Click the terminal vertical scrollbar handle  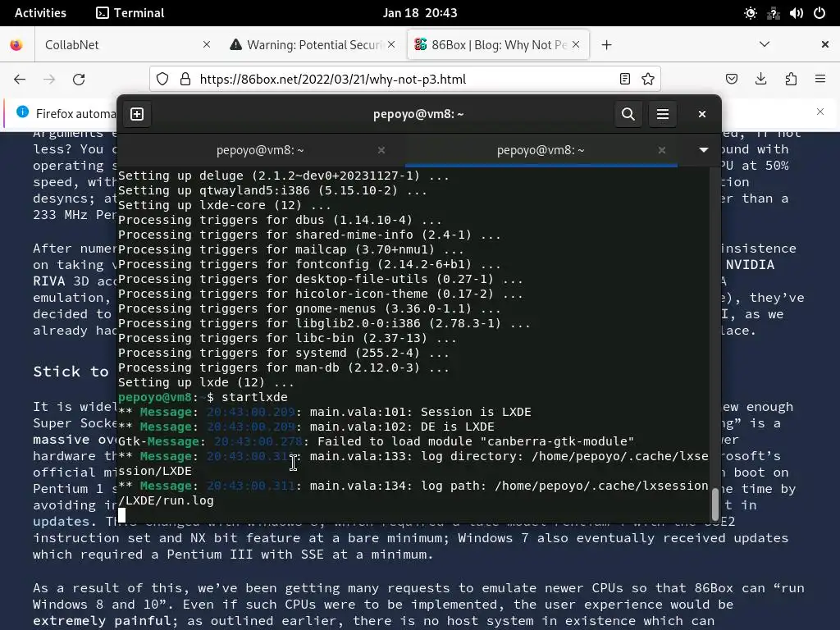(x=714, y=504)
